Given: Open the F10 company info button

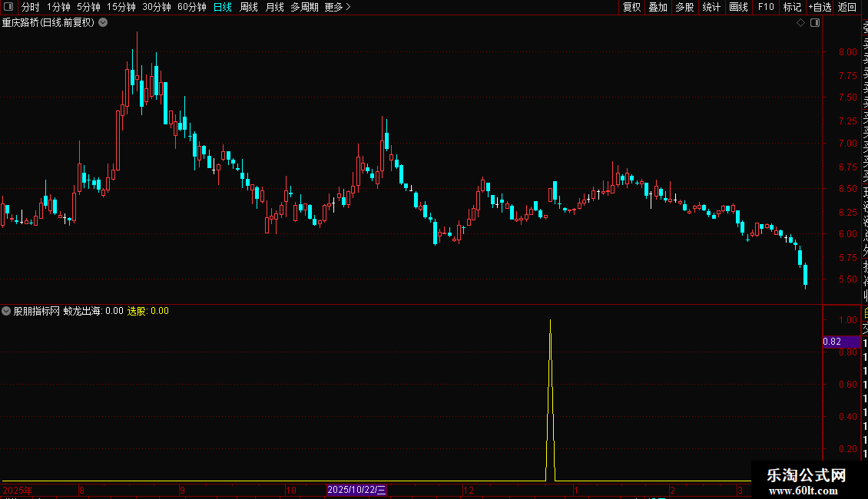Looking at the screenshot, I should pos(766,7).
